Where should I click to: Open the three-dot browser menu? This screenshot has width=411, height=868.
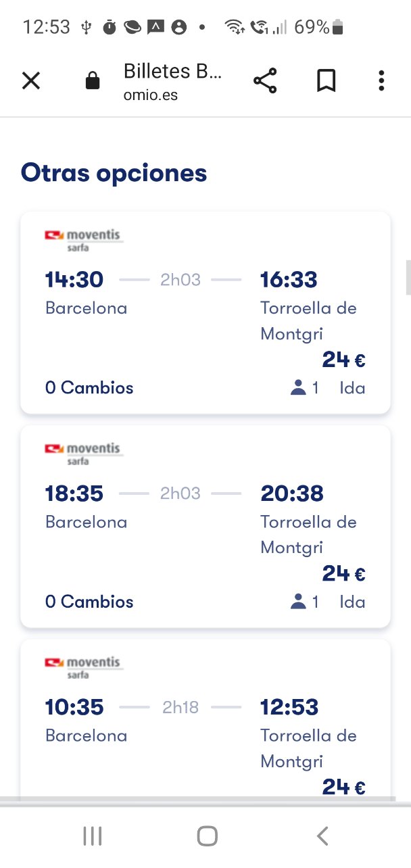tap(381, 81)
